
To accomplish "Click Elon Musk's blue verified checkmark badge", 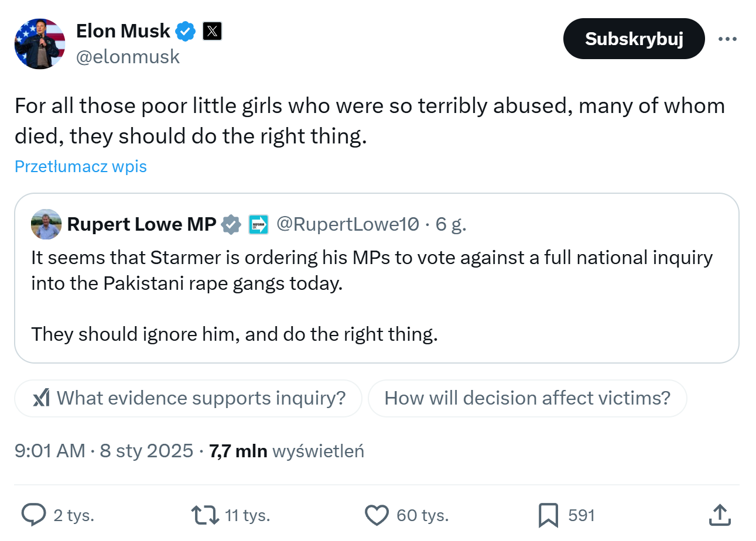I will 186,31.
